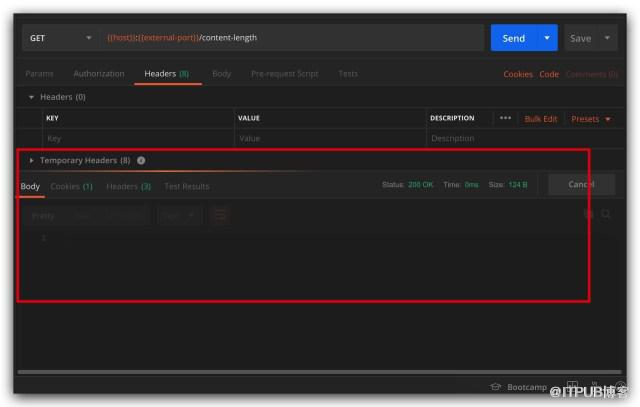
Task: Click the Key input field
Action: [x=138, y=139]
